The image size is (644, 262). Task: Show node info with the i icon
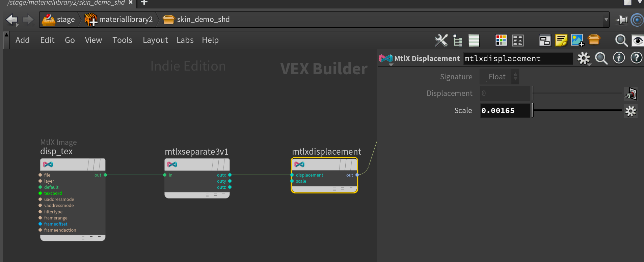[x=619, y=58]
